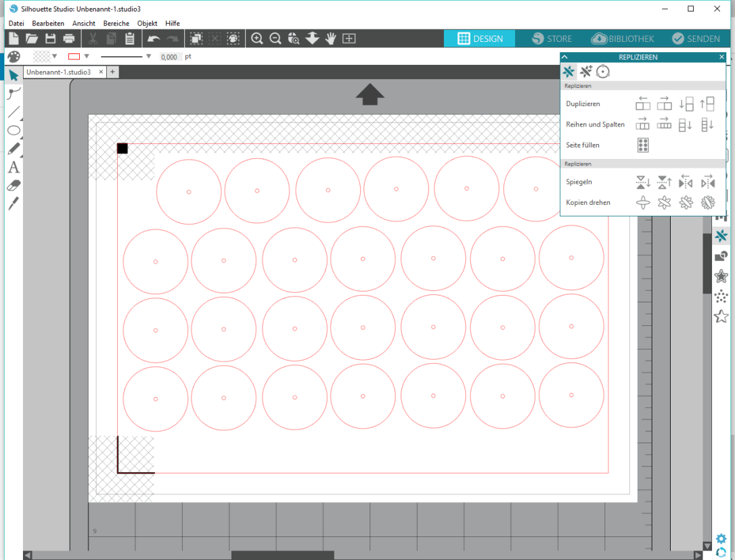Pick the Ellipse drawing tool
Viewport: 735px width, 560px height.
tap(14, 131)
